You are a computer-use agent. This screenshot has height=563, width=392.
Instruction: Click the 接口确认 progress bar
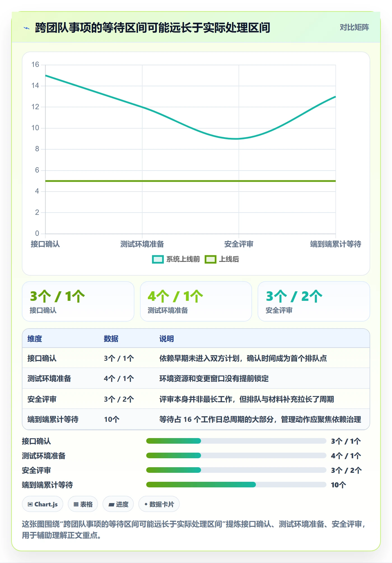(236, 441)
